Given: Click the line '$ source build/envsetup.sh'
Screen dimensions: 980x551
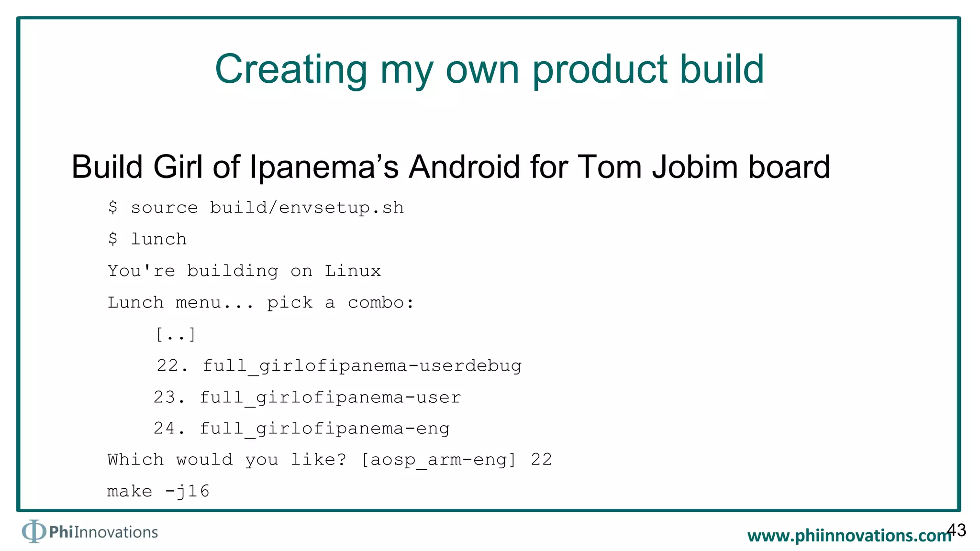Looking at the screenshot, I should (x=256, y=208).
